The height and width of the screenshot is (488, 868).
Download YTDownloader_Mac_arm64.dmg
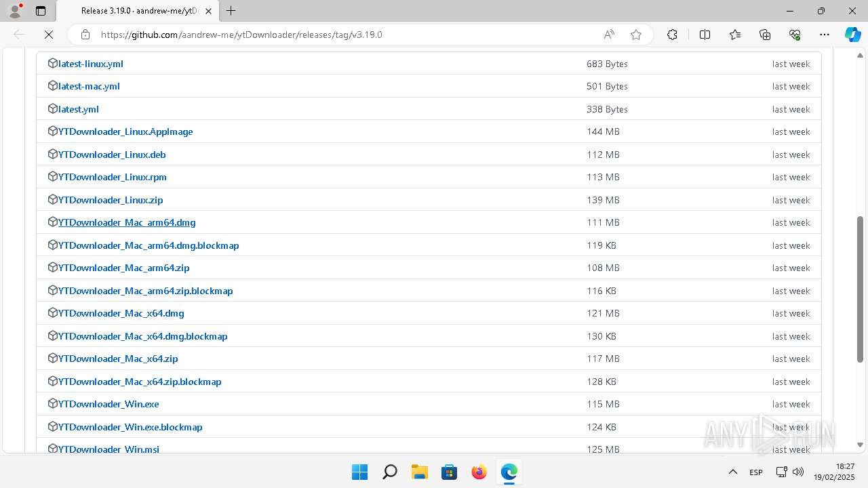point(127,222)
